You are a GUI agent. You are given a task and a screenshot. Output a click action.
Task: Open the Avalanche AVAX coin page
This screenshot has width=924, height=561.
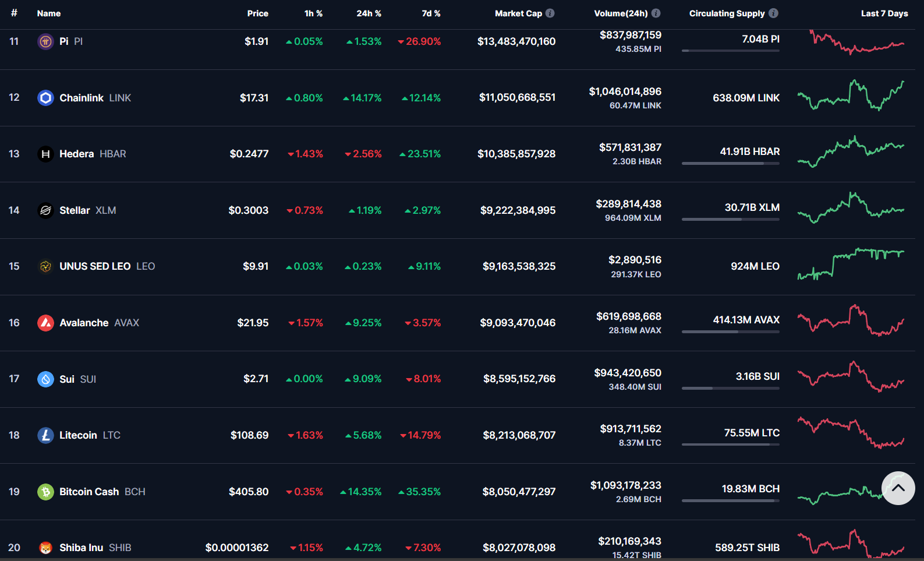100,323
